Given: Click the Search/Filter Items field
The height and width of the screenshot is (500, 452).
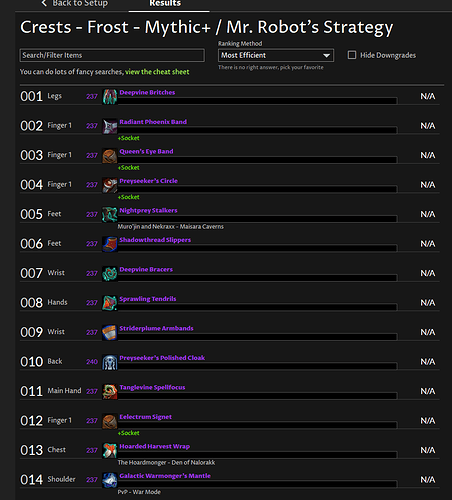Looking at the screenshot, I should coord(112,55).
